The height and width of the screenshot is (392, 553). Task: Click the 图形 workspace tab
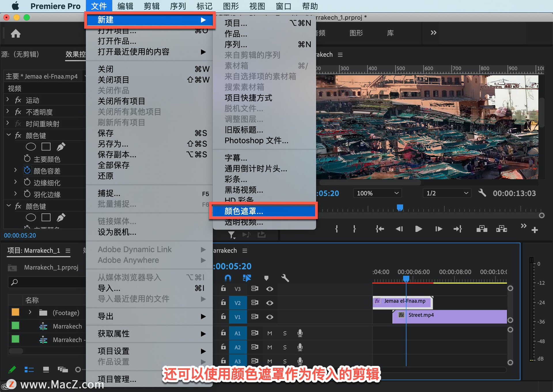coord(356,33)
